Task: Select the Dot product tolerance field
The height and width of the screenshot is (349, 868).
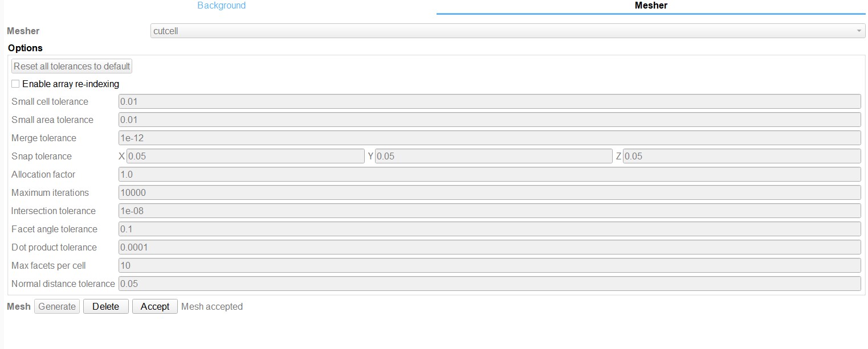Action: tap(489, 247)
